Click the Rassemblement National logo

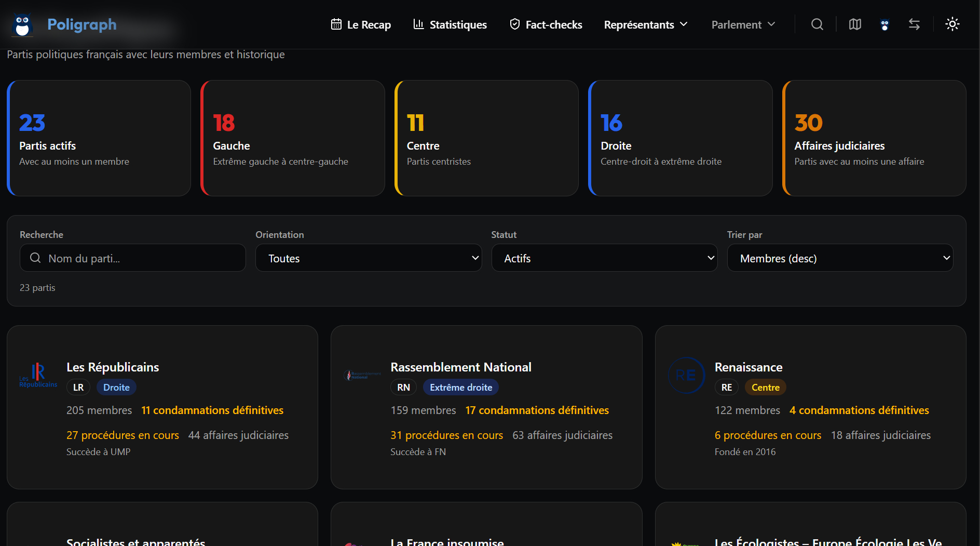pyautogui.click(x=362, y=375)
